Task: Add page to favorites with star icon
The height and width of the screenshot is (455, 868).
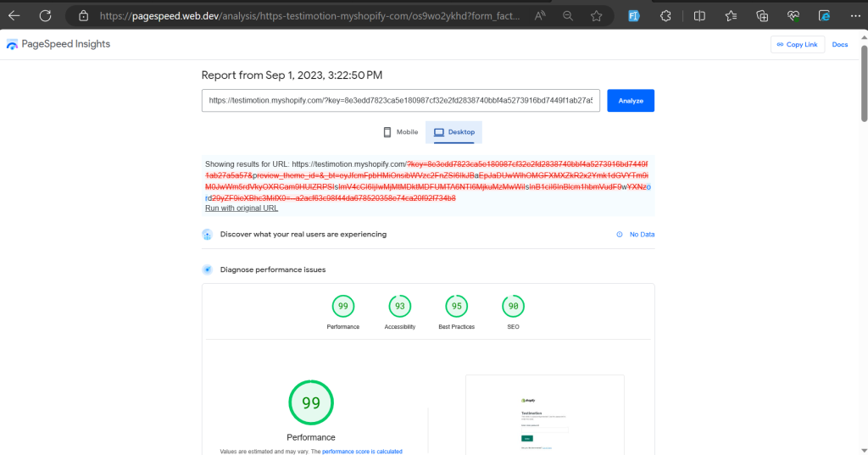Action: point(596,16)
